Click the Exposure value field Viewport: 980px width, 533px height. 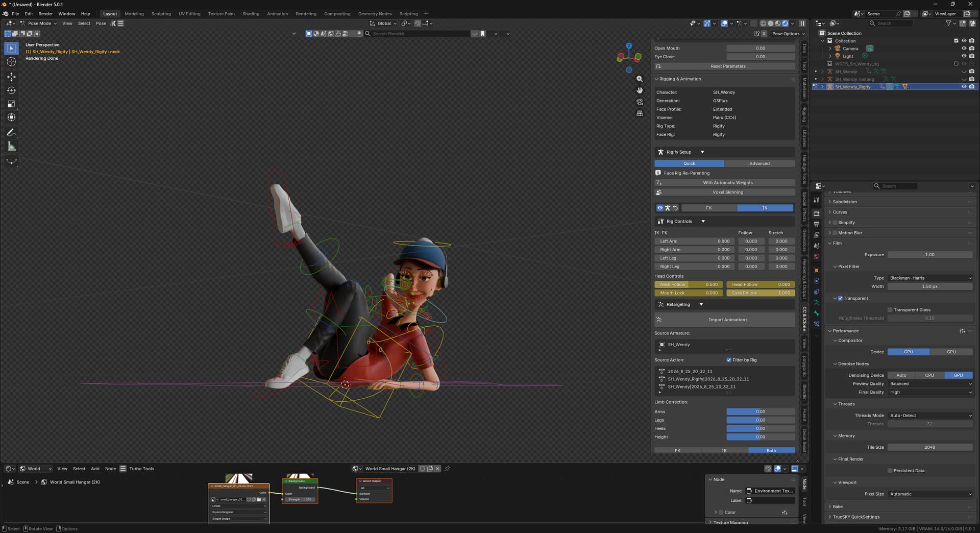930,255
